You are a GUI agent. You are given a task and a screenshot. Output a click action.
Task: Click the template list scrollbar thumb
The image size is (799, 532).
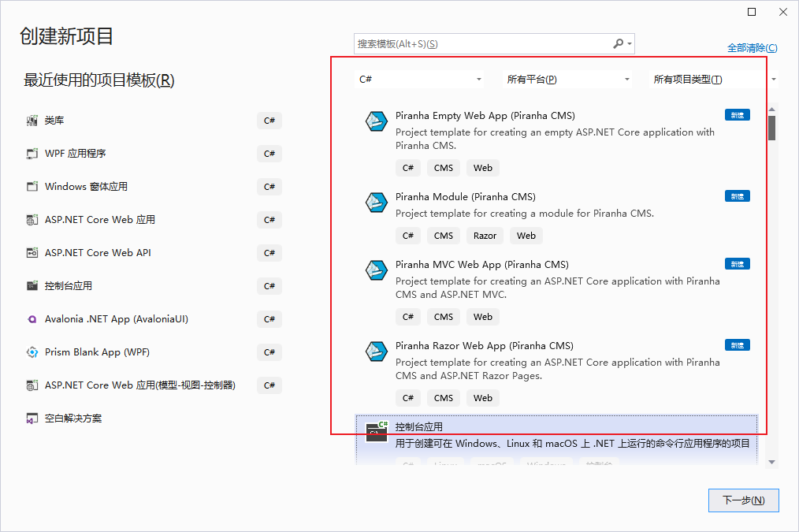772,128
